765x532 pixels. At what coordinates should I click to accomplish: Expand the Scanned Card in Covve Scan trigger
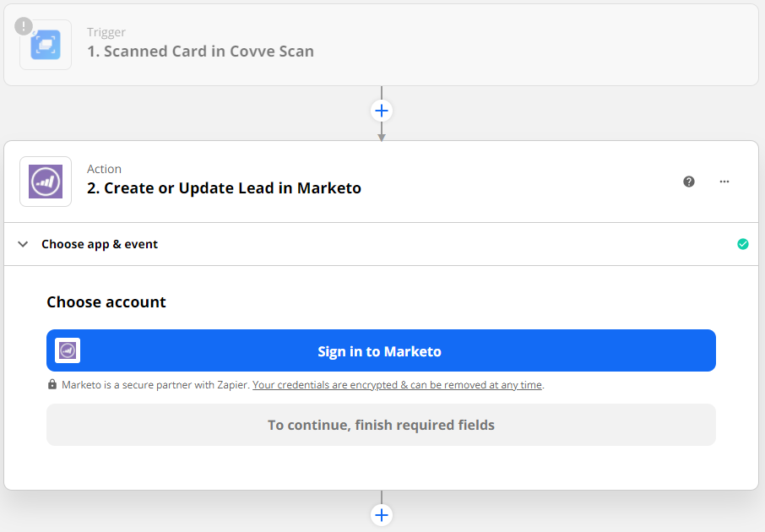click(x=200, y=52)
